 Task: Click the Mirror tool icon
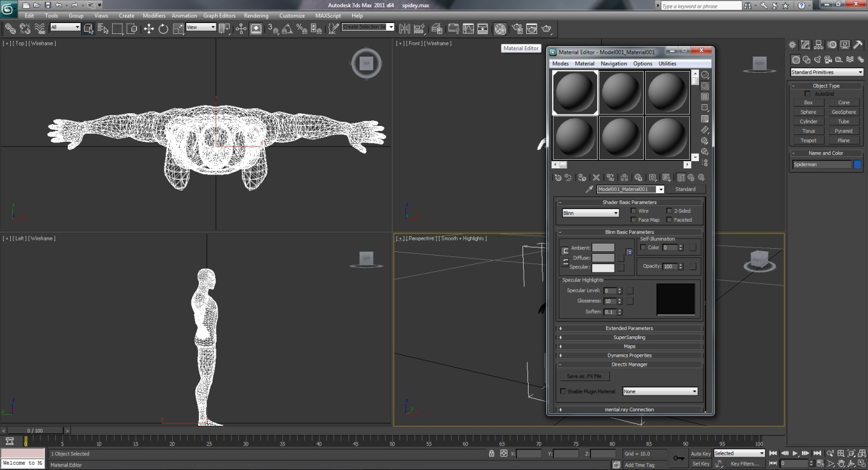pos(404,28)
